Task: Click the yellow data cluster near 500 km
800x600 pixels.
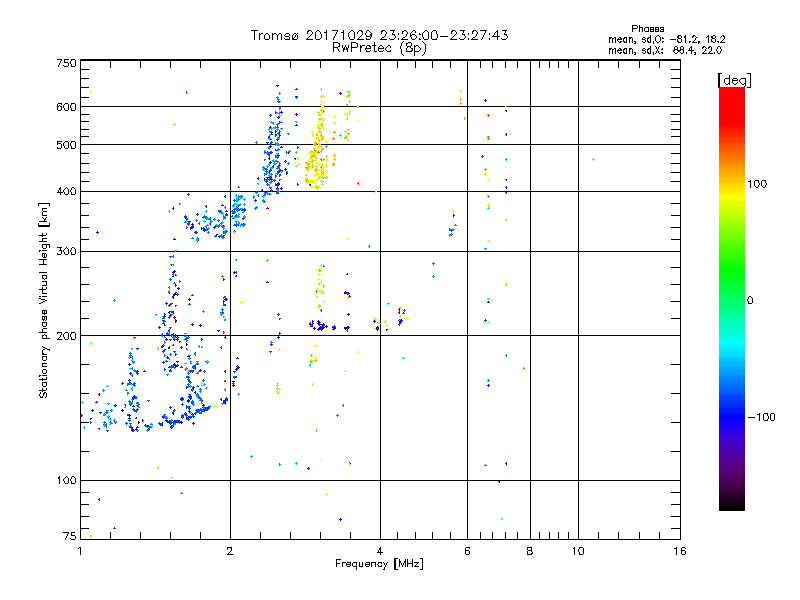Action: (318, 152)
